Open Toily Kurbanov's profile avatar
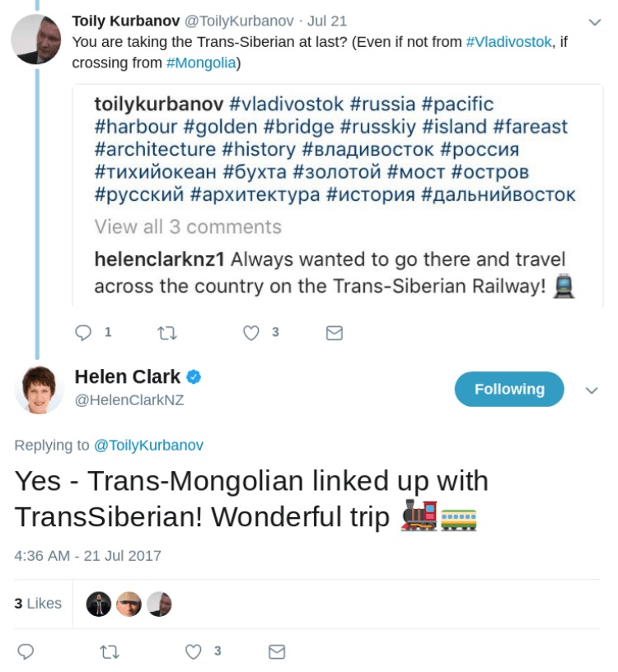Image resolution: width=618 pixels, height=672 pixels. [x=36, y=39]
